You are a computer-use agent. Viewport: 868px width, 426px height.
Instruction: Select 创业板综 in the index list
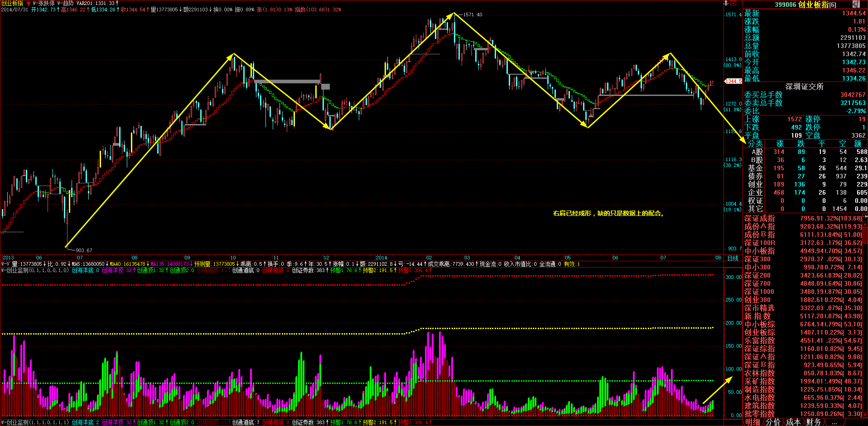pos(759,333)
